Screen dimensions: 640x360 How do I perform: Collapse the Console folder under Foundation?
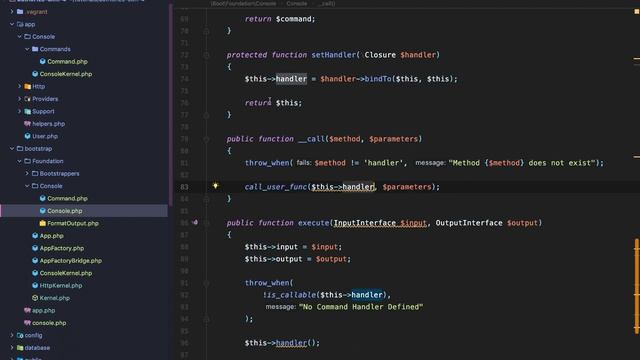tap(27, 186)
